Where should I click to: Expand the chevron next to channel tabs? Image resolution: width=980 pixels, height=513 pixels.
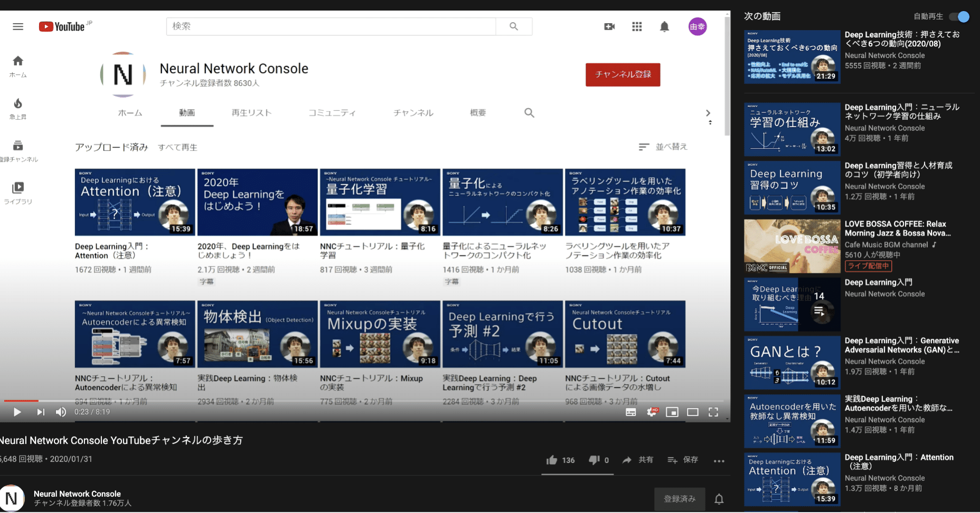click(708, 113)
